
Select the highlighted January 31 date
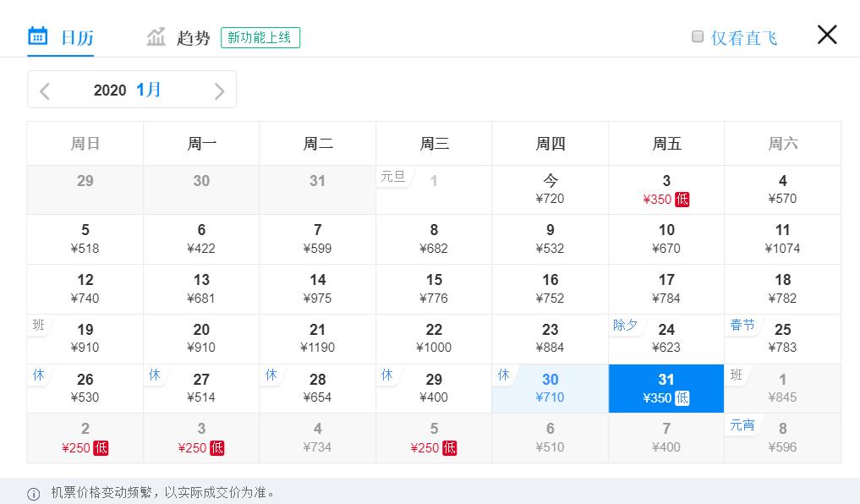[666, 388]
